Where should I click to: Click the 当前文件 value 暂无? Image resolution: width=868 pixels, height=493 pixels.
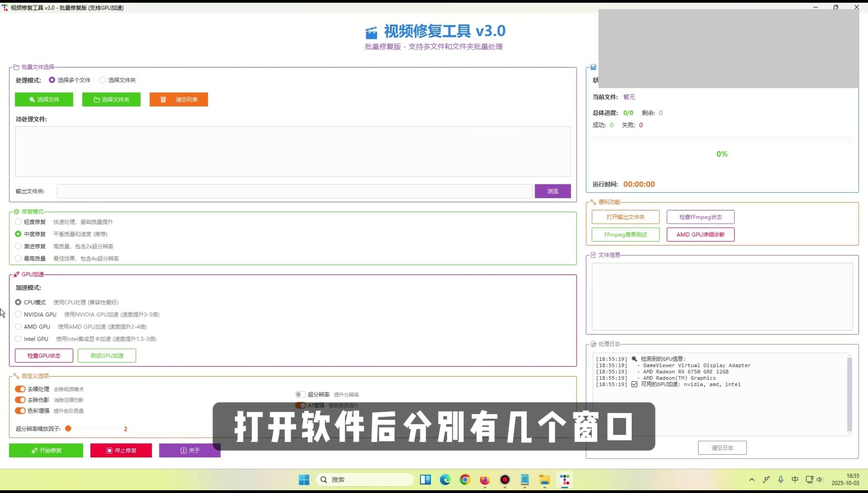coord(629,97)
